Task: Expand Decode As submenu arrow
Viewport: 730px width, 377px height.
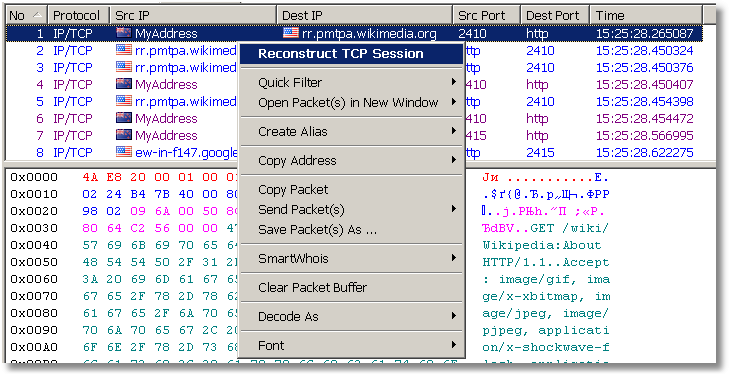Action: (x=453, y=316)
